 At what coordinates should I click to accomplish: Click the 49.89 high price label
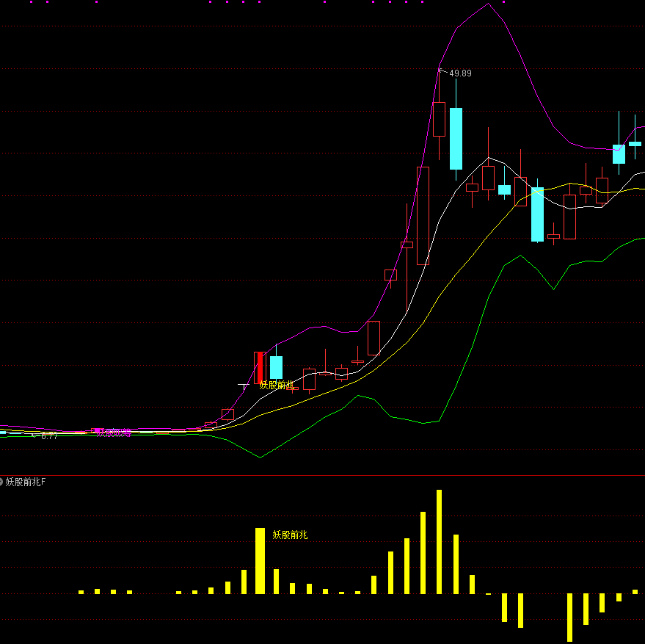tap(461, 73)
